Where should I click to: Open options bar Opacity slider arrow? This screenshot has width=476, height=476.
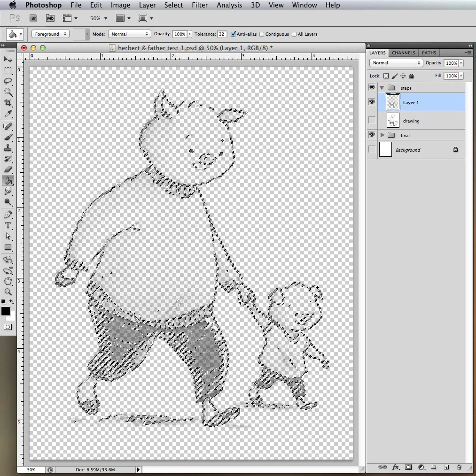point(189,34)
